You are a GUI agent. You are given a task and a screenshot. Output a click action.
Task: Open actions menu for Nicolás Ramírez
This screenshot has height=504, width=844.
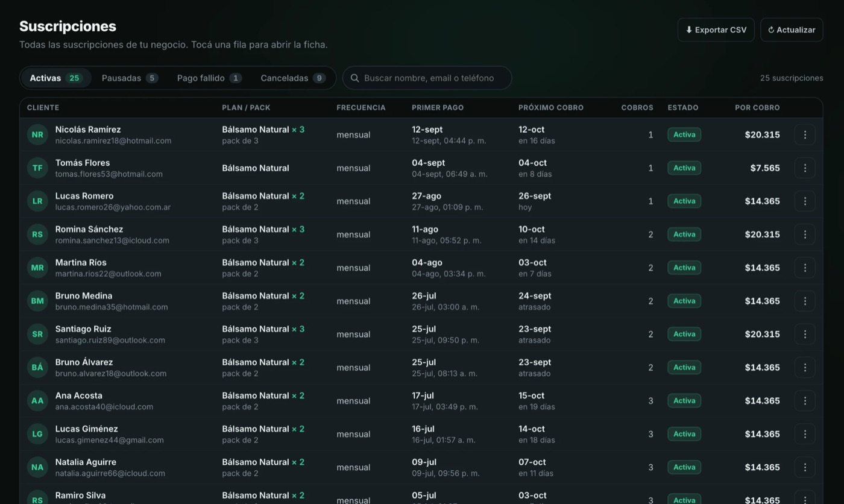point(805,135)
